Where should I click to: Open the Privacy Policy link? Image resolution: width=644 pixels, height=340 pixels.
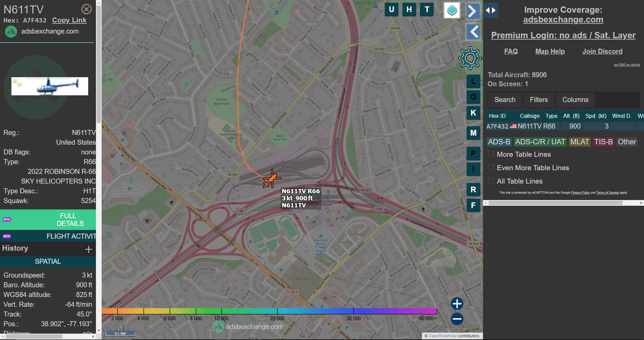[x=580, y=193]
